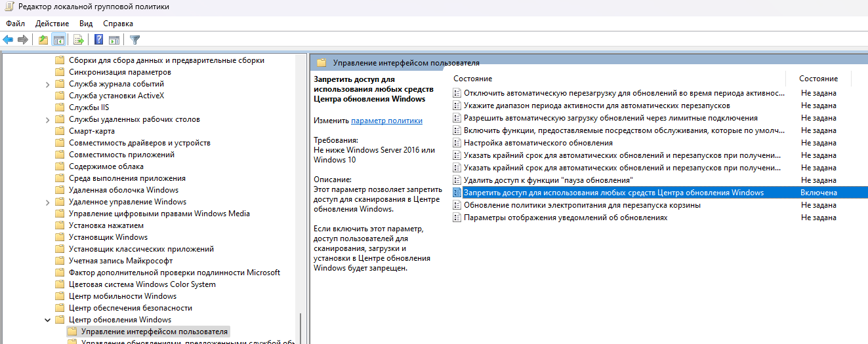Click policy icon of Параметры отображения уведомлений об обновлениях
Viewport: 868px width, 344px height.
pos(457,218)
